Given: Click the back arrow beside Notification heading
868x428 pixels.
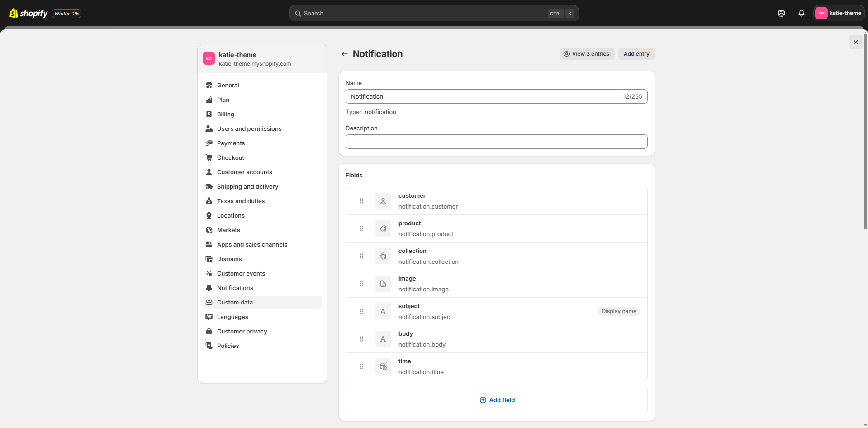Looking at the screenshot, I should point(345,54).
